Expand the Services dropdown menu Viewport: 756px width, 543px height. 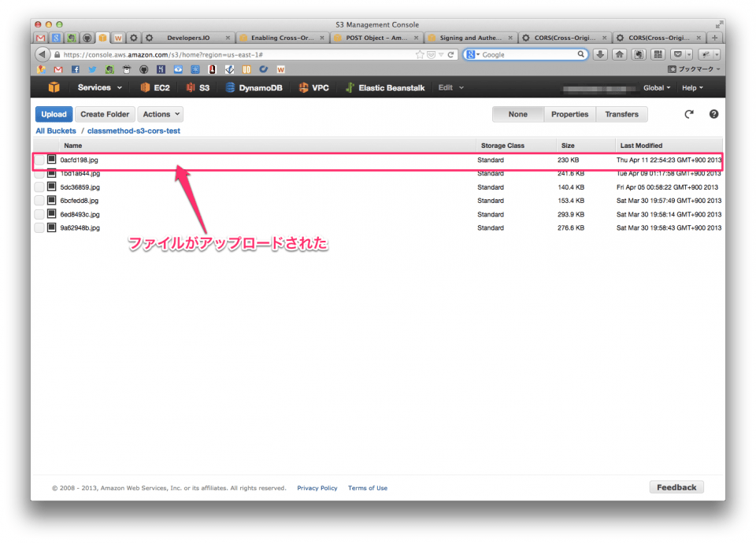[100, 87]
